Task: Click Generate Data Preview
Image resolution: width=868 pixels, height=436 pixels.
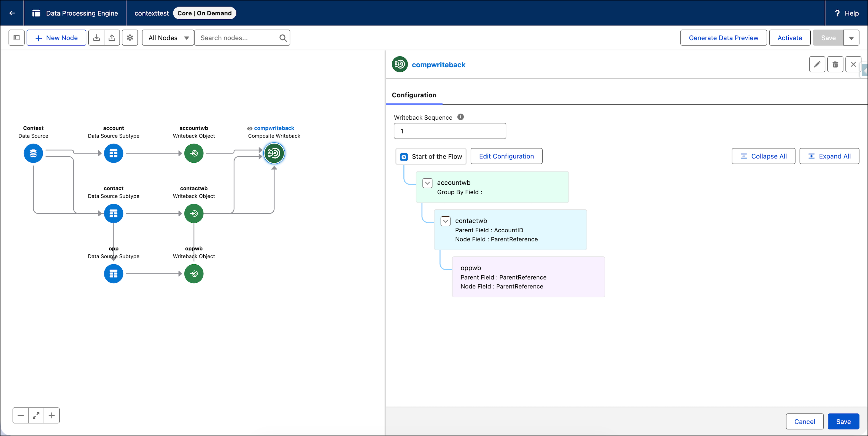Action: (x=723, y=38)
